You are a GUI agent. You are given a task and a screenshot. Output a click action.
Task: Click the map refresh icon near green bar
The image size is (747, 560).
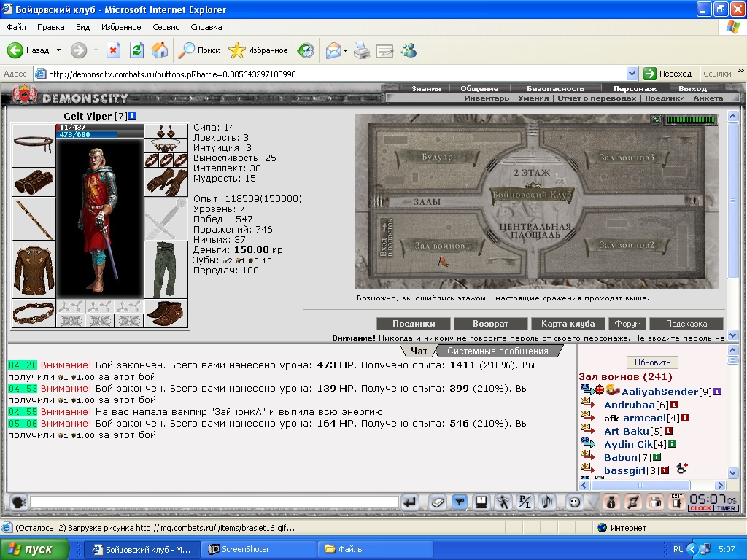pos(656,120)
